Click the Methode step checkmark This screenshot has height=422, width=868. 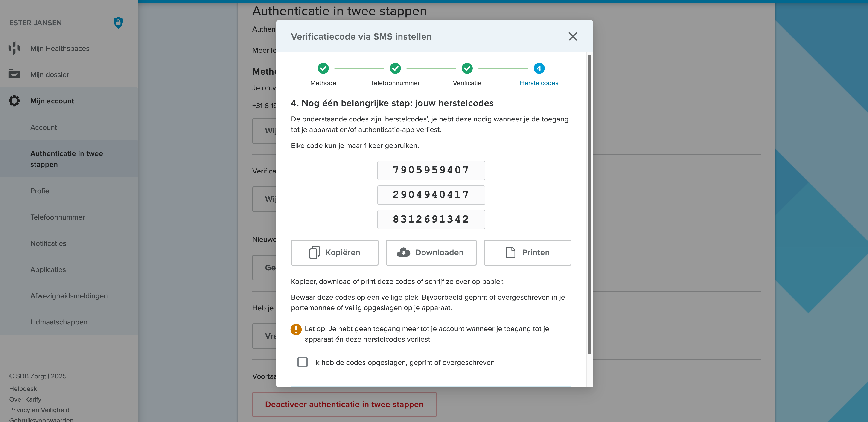coord(323,68)
